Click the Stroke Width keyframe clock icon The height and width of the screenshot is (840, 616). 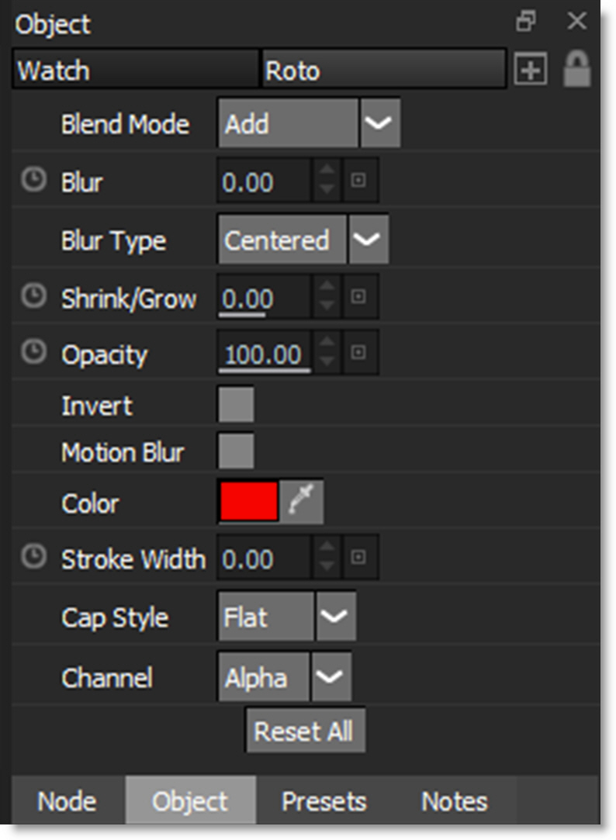point(33,557)
